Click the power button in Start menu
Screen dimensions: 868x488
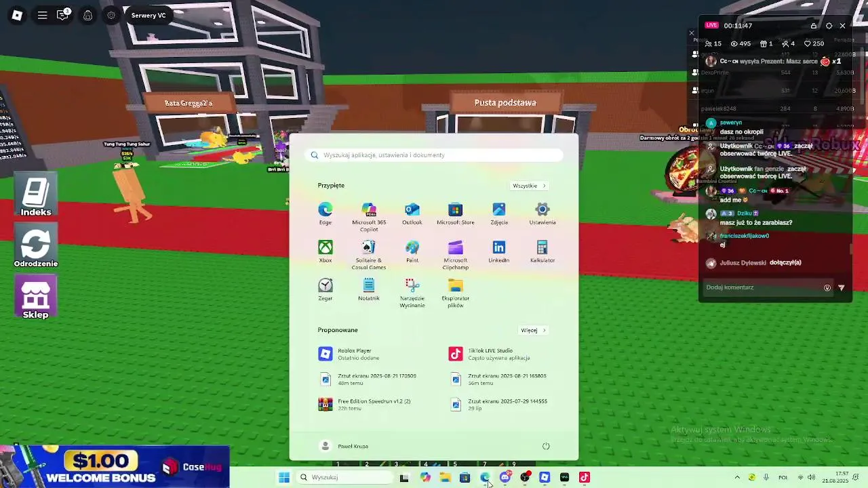point(546,446)
